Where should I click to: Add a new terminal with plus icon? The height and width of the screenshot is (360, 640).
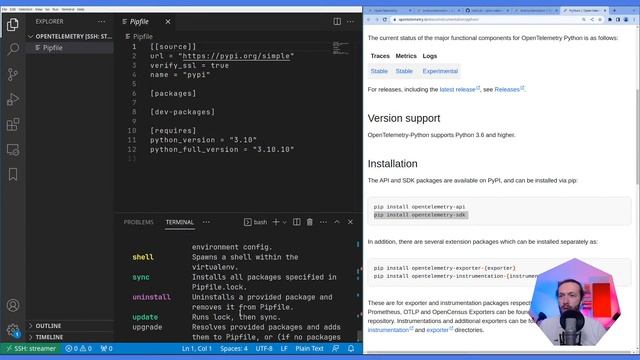click(276, 222)
